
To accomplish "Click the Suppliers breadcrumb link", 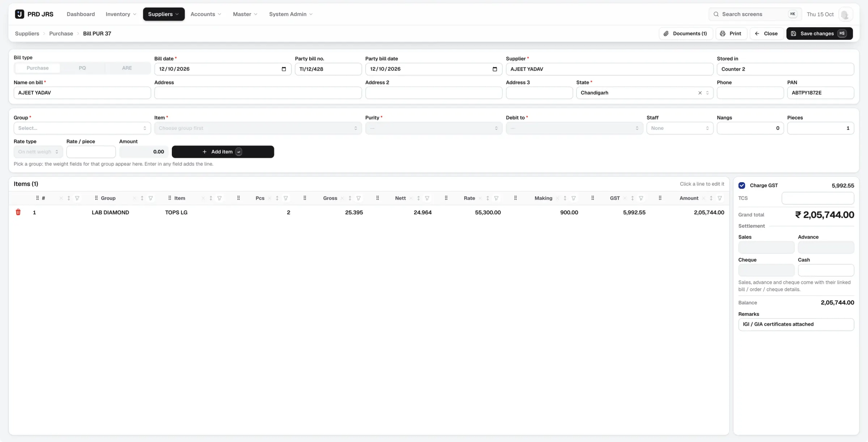I will tap(27, 34).
